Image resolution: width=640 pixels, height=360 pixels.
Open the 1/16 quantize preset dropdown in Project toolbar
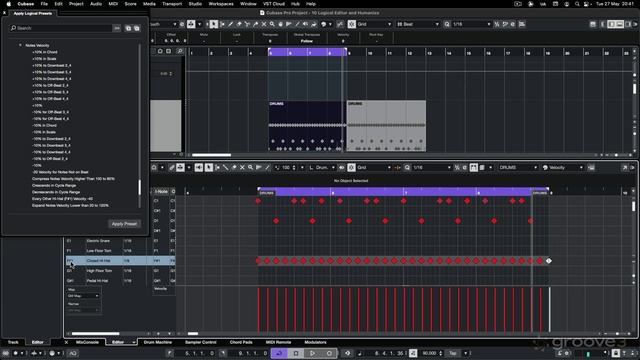[x=471, y=24]
